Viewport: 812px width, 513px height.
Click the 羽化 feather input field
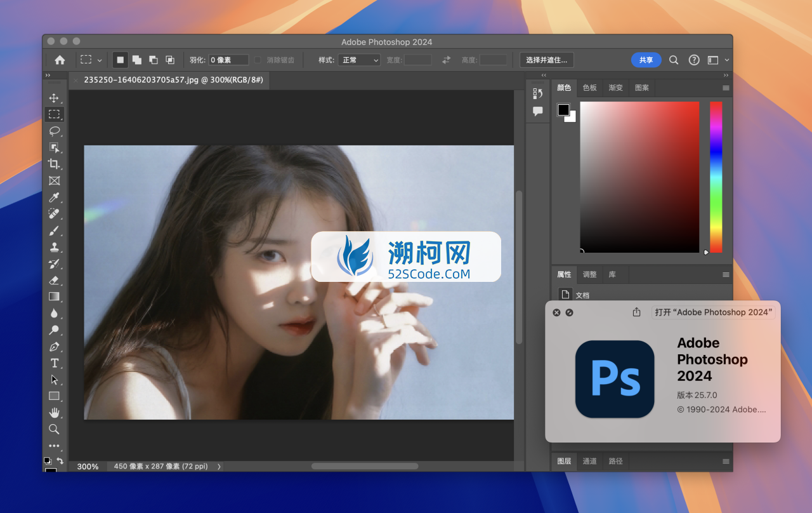coord(228,60)
